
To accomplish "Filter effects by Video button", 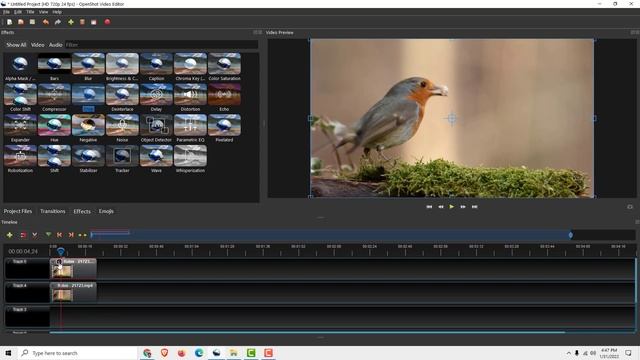I will click(38, 45).
